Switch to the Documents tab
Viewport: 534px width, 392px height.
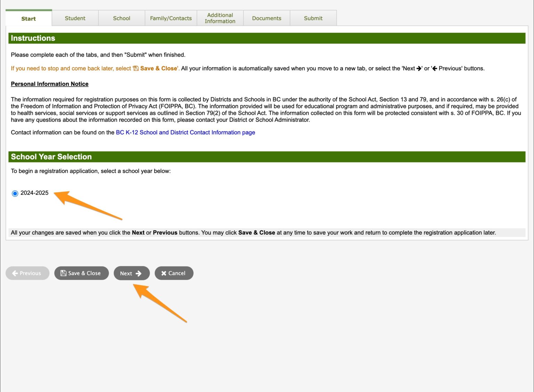(267, 18)
